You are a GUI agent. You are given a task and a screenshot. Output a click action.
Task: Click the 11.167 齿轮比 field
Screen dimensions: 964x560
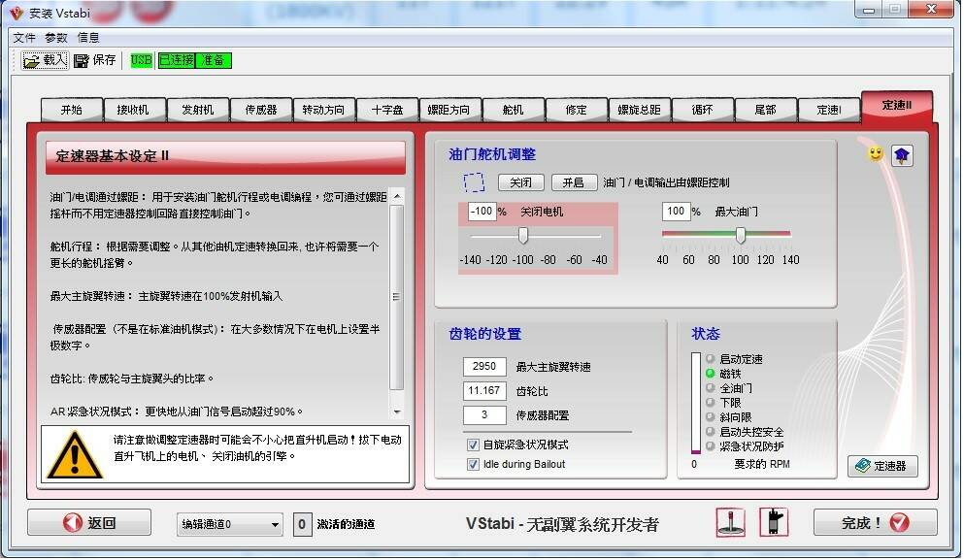click(x=484, y=390)
